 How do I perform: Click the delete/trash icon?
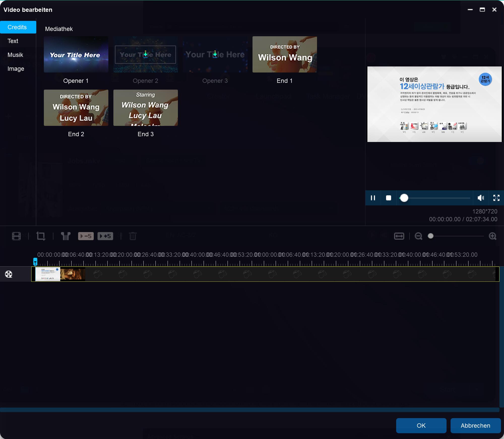(x=133, y=236)
